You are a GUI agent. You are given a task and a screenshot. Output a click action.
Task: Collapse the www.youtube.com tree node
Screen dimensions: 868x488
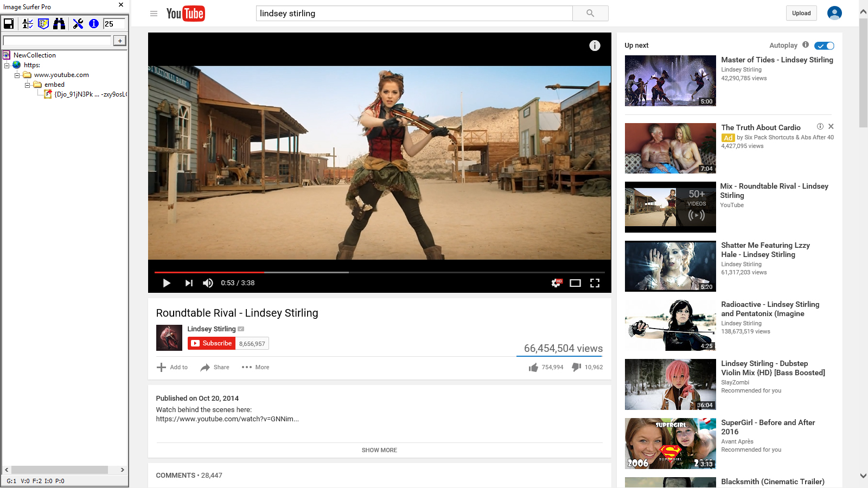tap(17, 75)
